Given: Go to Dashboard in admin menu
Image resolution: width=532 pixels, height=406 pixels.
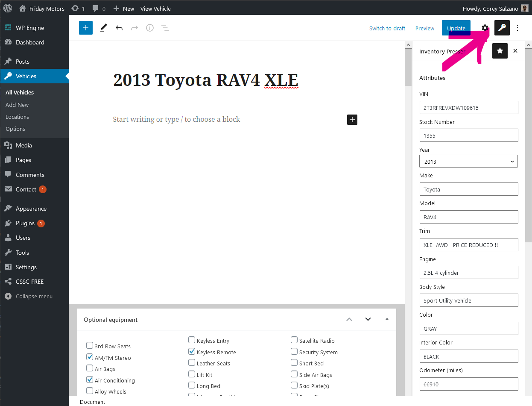Looking at the screenshot, I should [x=34, y=42].
